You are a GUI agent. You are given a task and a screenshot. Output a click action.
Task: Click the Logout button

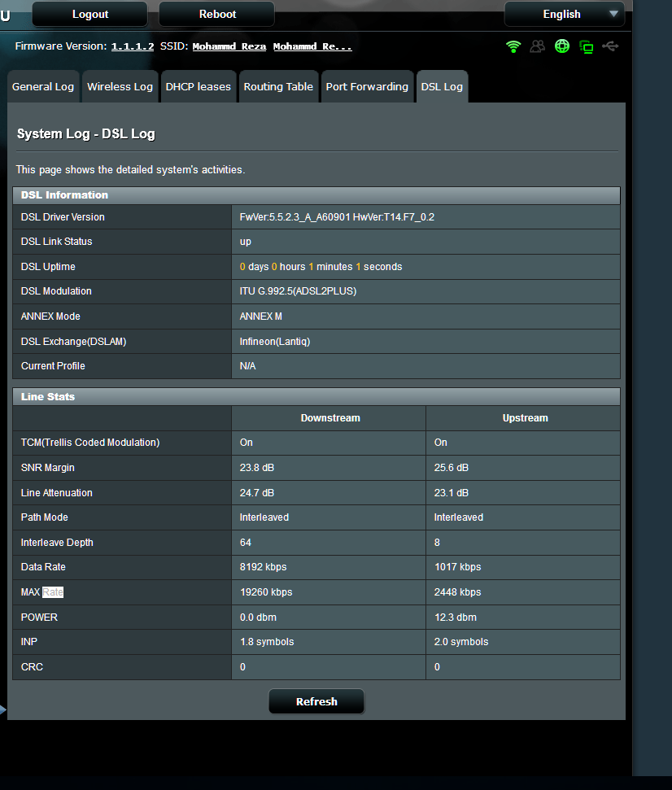pyautogui.click(x=90, y=14)
